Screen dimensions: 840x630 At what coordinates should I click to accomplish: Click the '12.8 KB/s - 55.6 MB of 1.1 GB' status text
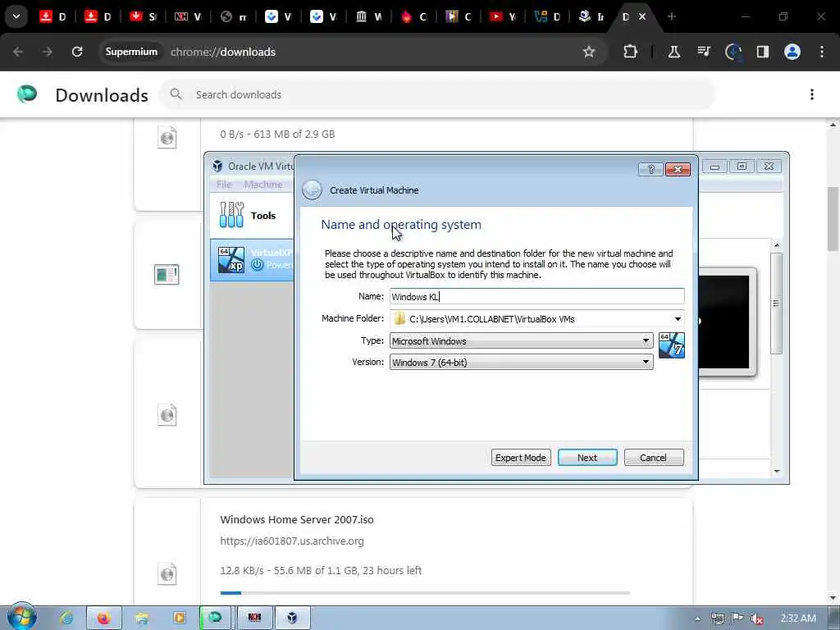coord(321,571)
